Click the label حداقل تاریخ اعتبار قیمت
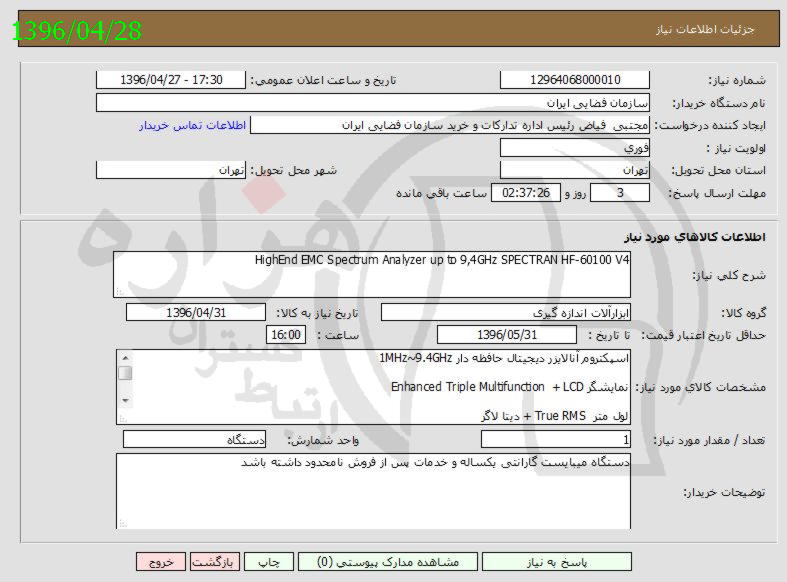Image resolution: width=787 pixels, height=582 pixels. pyautogui.click(x=706, y=335)
